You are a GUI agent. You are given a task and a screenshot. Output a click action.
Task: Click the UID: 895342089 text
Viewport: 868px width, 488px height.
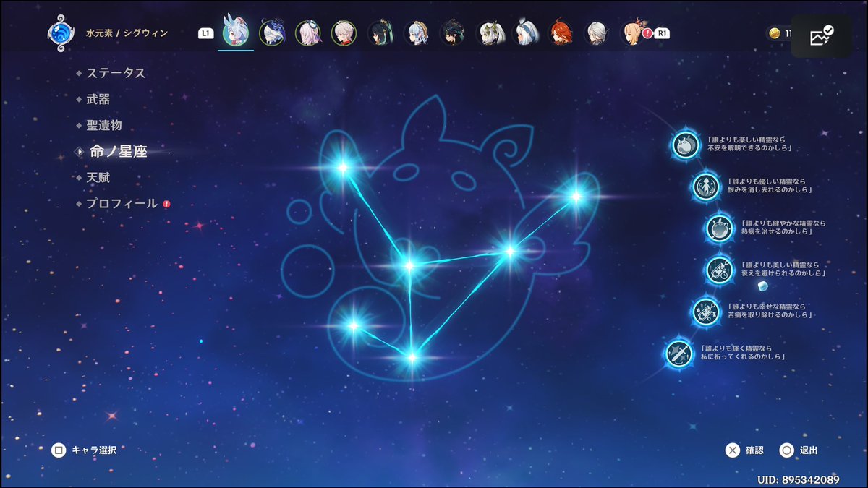(x=799, y=479)
